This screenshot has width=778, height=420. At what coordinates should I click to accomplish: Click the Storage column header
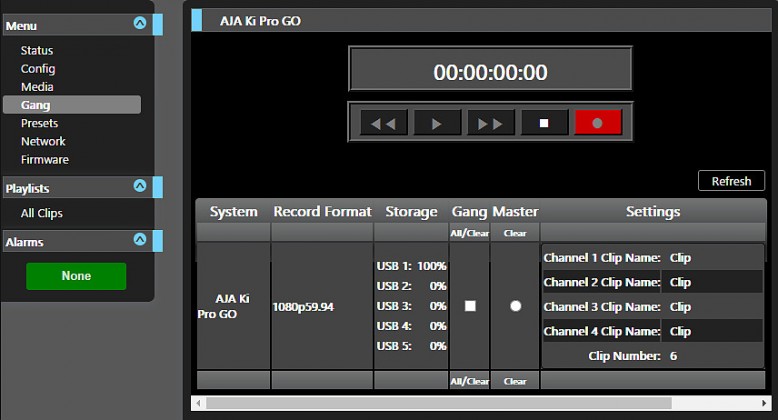[411, 211]
